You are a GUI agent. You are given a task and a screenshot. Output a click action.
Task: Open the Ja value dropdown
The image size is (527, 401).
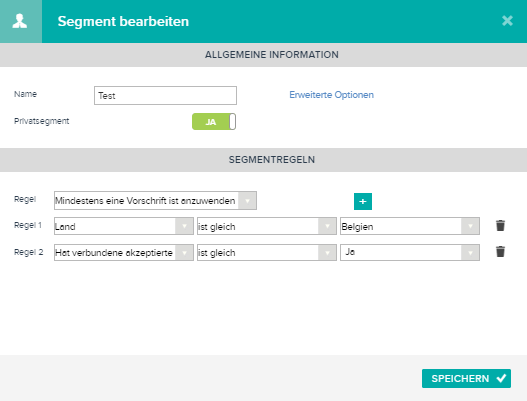pyautogui.click(x=410, y=252)
